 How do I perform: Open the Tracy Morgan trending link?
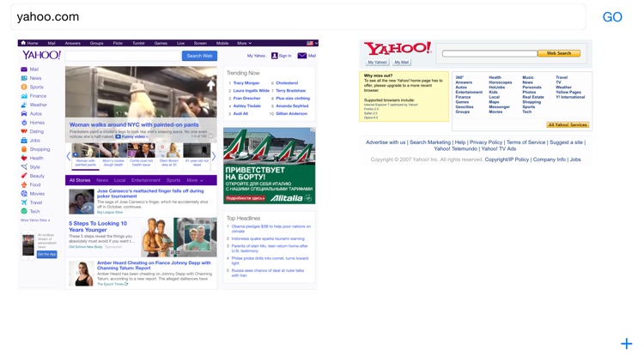[246, 83]
